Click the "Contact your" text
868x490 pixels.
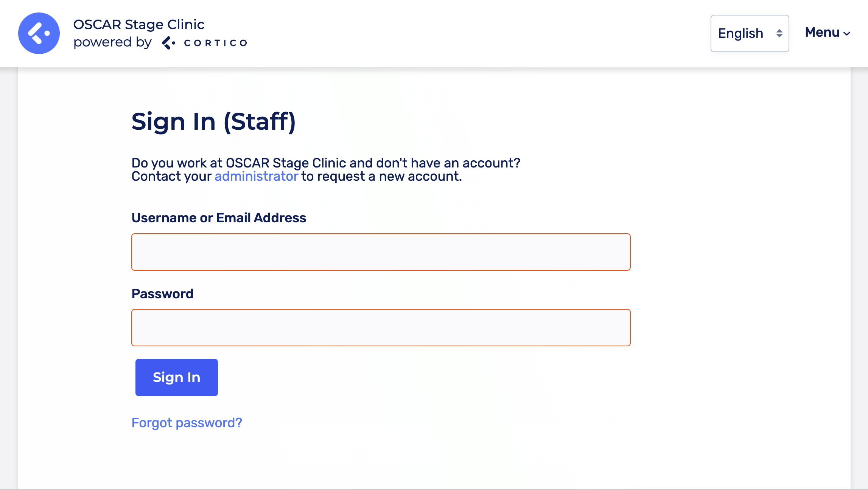[171, 176]
